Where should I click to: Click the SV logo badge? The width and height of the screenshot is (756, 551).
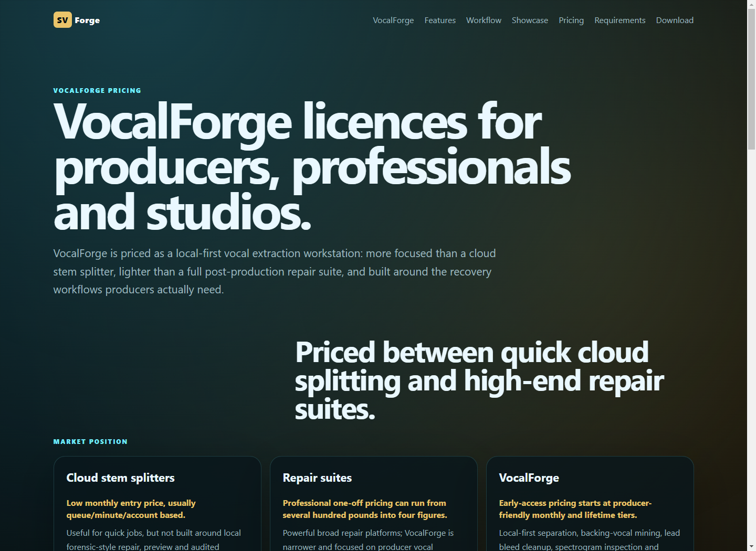pos(62,20)
